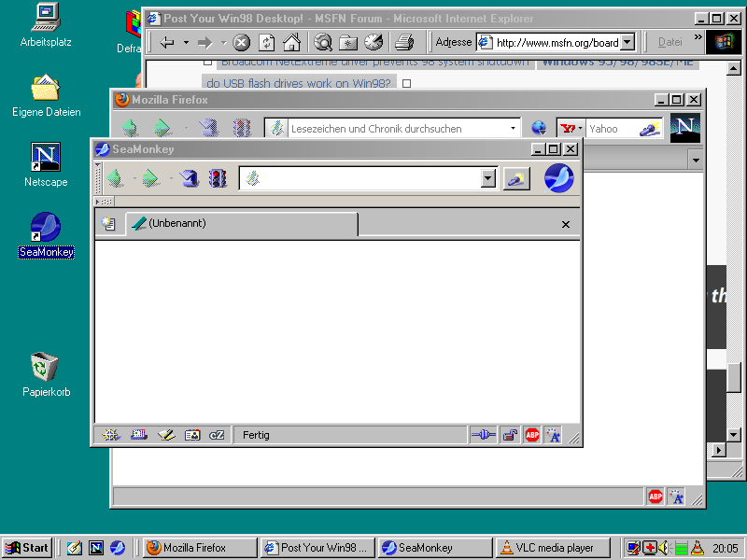Click the Firefox globe go icon
This screenshot has width=747, height=560.
tap(539, 128)
